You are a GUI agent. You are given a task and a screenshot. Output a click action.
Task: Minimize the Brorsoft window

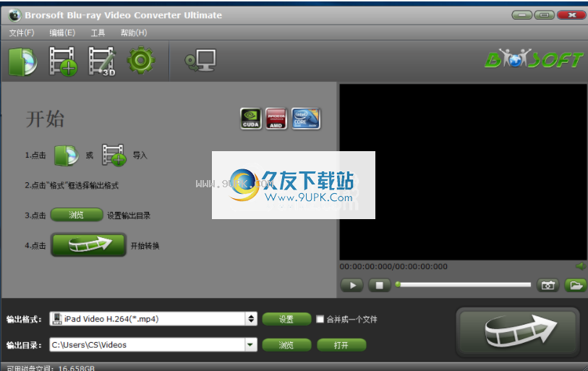click(x=521, y=15)
